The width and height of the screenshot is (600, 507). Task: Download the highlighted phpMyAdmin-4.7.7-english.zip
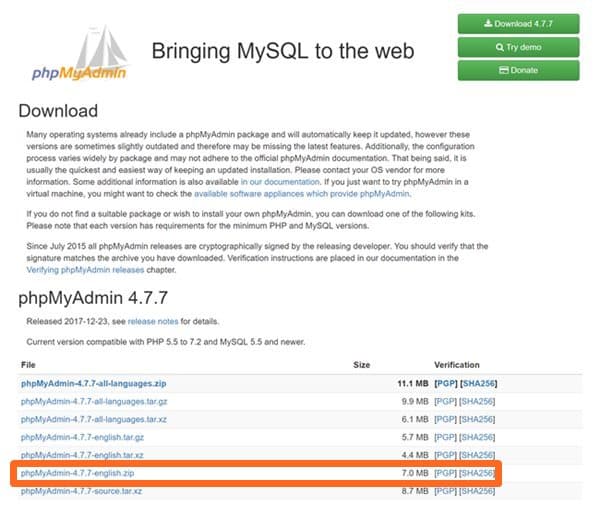coord(73,473)
